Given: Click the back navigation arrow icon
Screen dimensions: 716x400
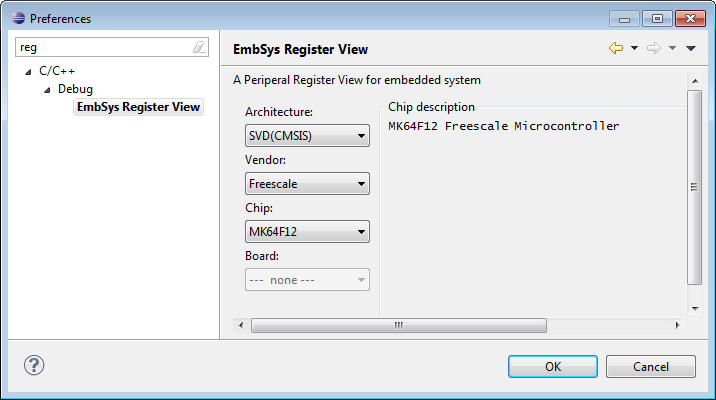Looking at the screenshot, I should click(x=616, y=48).
